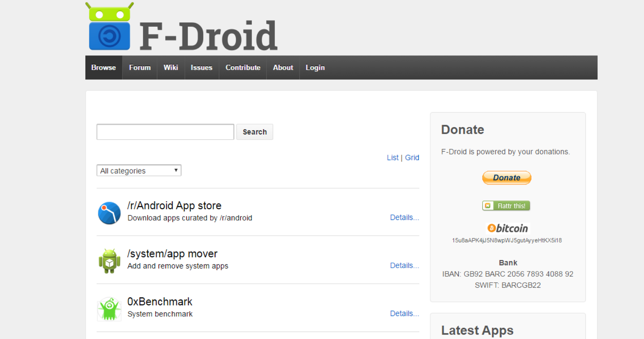Open the /system/app mover android icon
The image size is (644, 339).
tap(109, 261)
